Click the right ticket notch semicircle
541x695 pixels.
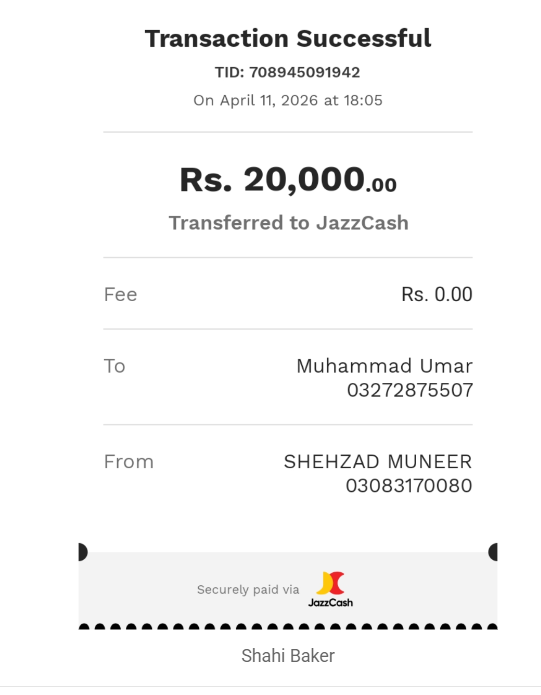click(x=493, y=552)
